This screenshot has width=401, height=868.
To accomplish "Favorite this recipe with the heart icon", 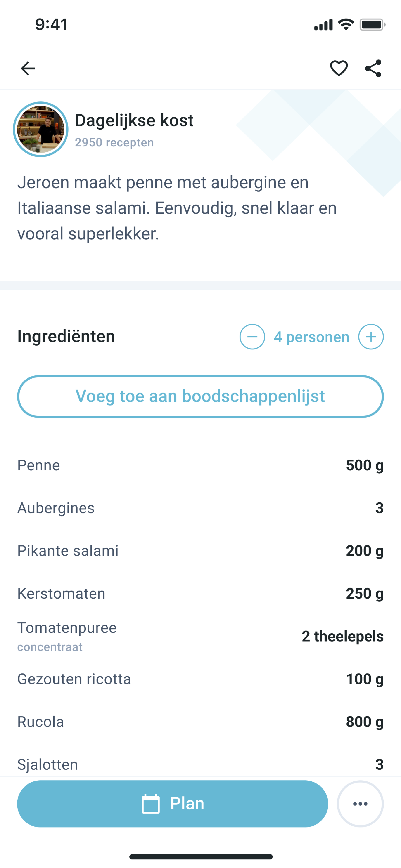I will (x=339, y=68).
